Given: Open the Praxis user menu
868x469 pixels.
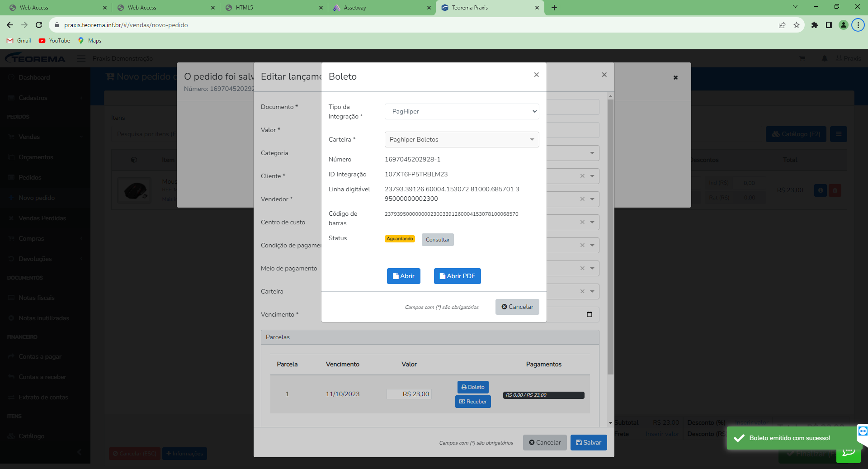Looking at the screenshot, I should click(x=849, y=58).
